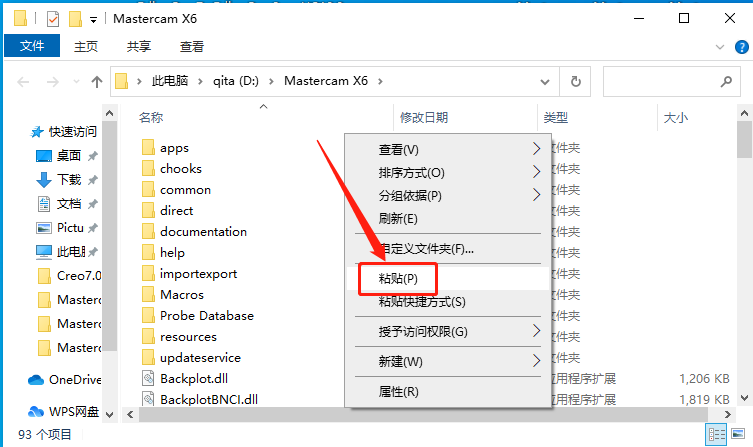Image resolution: width=753 pixels, height=447 pixels.
Task: Switch to details view using status bar icon
Action: coord(717,435)
